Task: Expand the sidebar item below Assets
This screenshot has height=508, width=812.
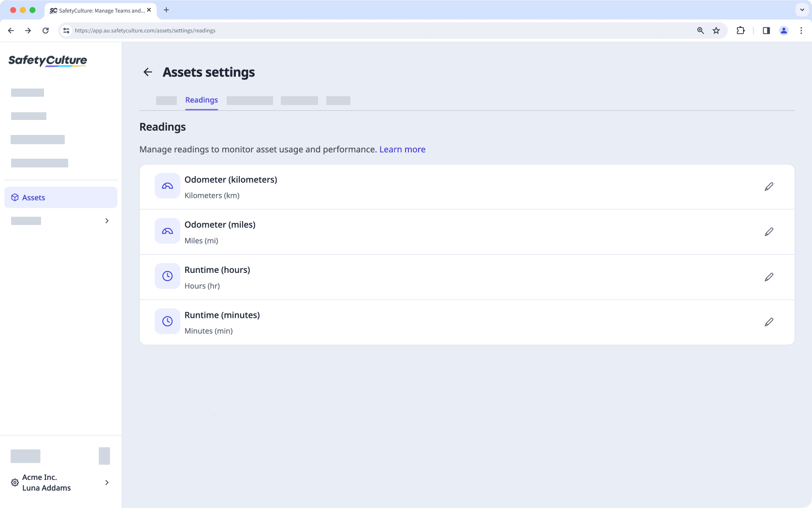Action: (106, 221)
